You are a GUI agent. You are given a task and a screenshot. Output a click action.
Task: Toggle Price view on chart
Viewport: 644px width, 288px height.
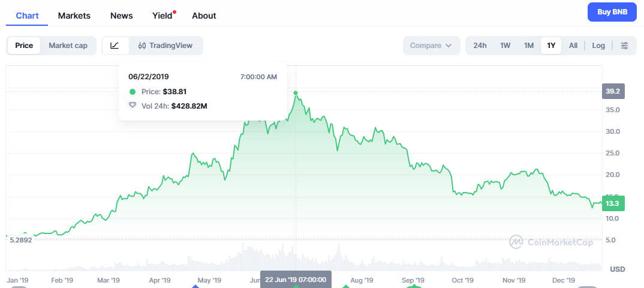tap(24, 46)
